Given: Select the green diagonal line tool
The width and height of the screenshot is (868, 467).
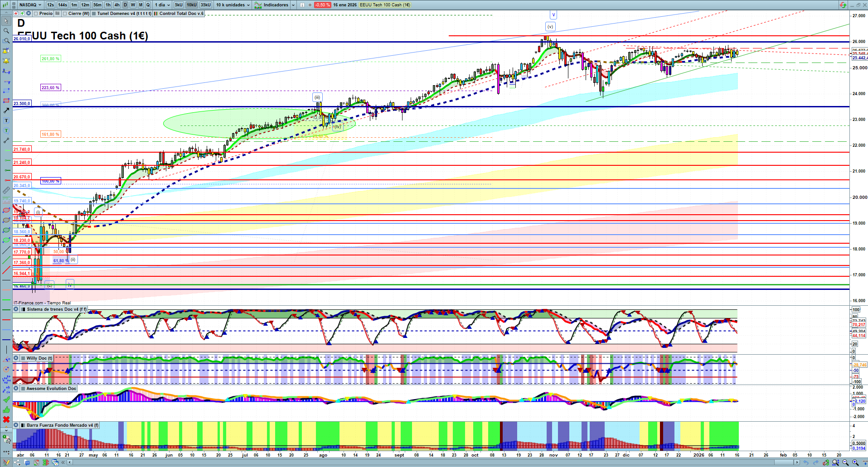Looking at the screenshot, I should click(6, 260).
